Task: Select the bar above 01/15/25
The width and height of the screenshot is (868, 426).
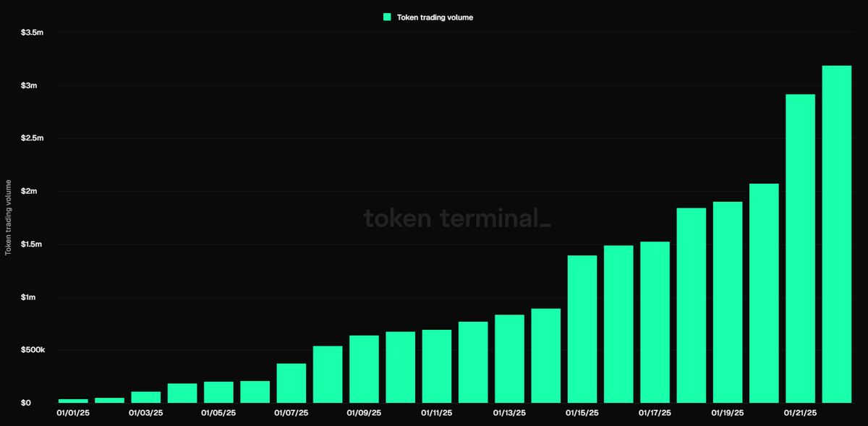Action: 582,329
